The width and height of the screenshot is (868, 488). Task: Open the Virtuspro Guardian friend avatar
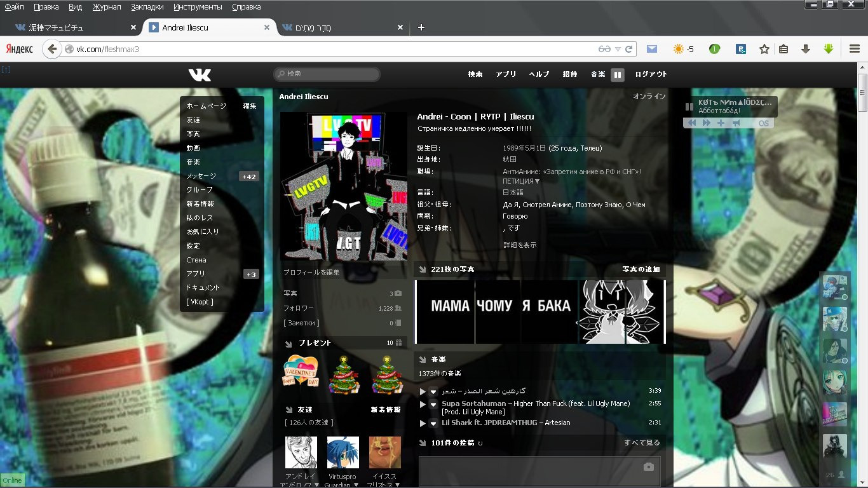point(342,452)
